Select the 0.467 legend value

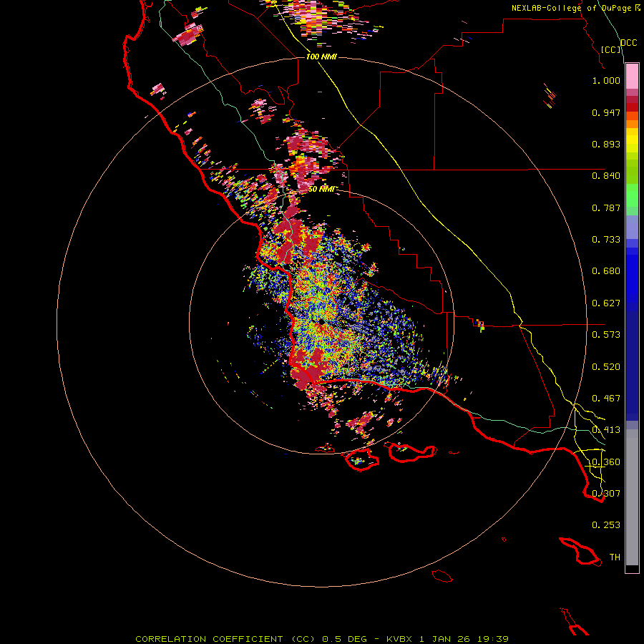click(606, 399)
